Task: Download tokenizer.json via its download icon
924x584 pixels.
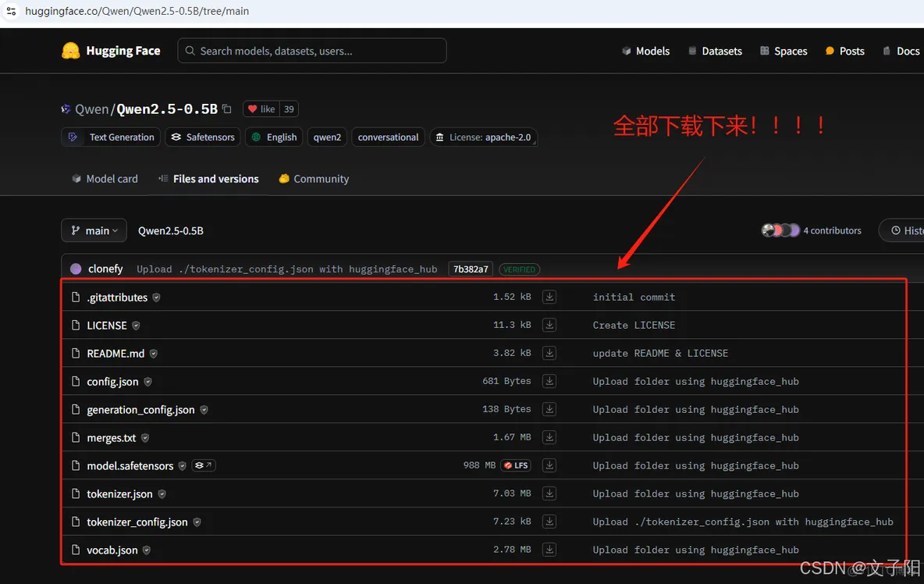Action: tap(549, 493)
